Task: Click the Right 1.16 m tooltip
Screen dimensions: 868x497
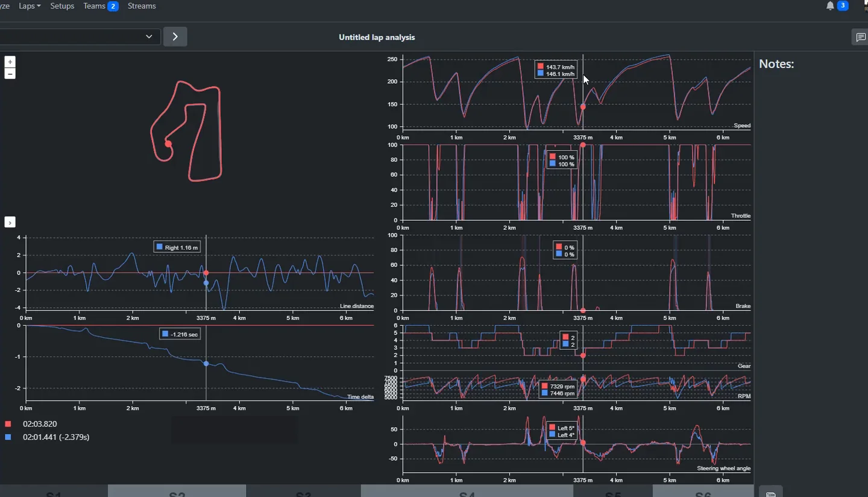Action: tap(177, 247)
